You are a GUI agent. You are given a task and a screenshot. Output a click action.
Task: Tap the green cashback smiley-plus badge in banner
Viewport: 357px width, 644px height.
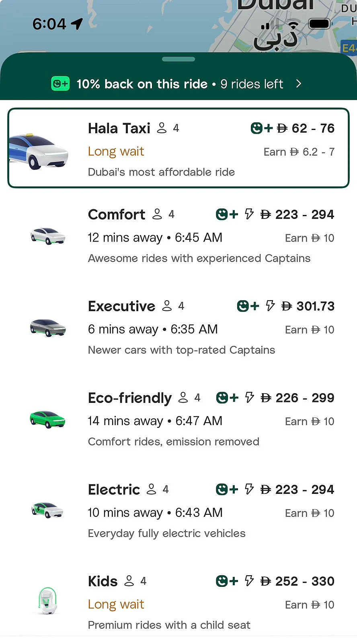[60, 84]
